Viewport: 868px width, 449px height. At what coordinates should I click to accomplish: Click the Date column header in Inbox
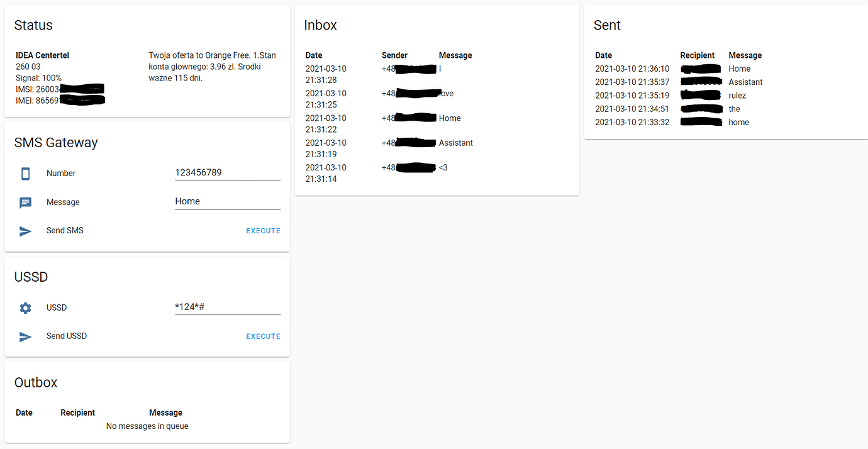(x=313, y=55)
